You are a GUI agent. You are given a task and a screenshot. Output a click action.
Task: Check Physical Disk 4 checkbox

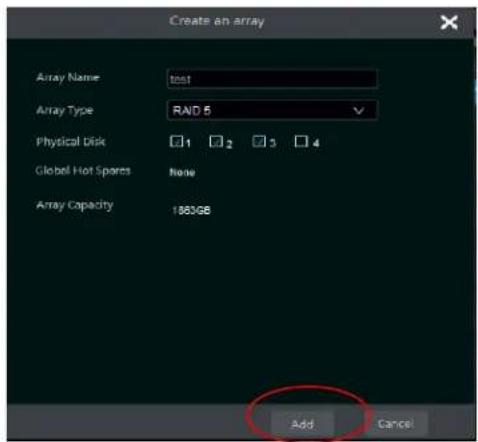(301, 141)
